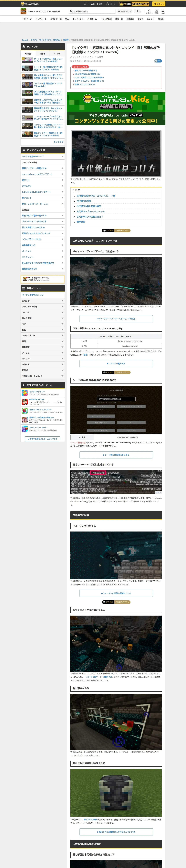Expand the 自動装置 menu section

click(x=43, y=347)
